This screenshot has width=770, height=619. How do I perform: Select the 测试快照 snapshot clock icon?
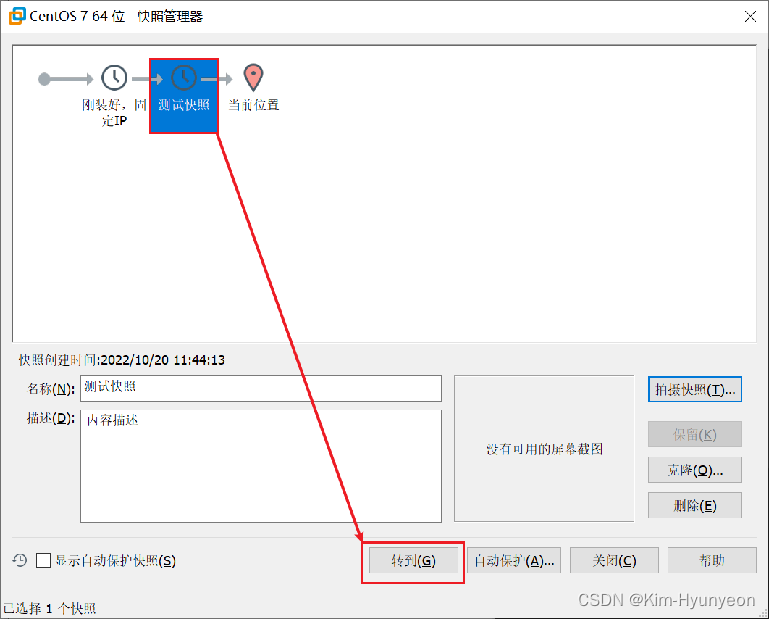click(x=184, y=78)
